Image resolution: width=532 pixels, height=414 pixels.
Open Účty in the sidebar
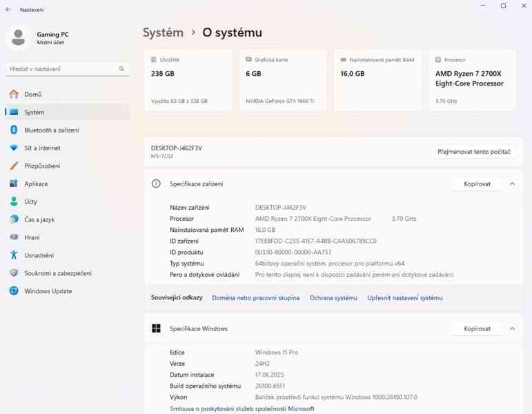[x=67, y=201]
